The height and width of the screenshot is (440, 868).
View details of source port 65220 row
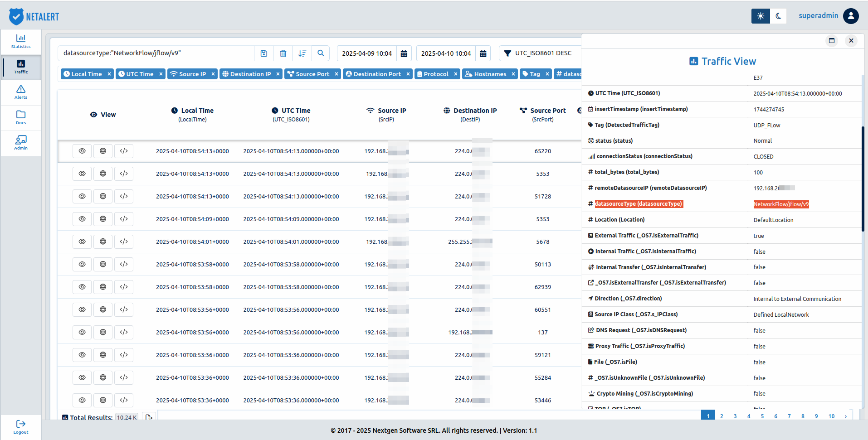coord(82,151)
